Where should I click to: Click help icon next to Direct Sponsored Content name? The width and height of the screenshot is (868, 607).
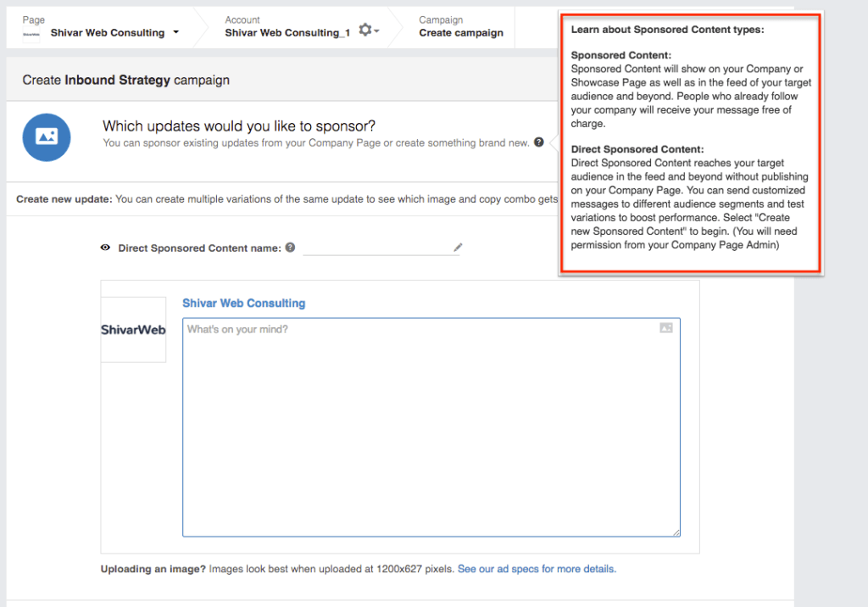tap(290, 248)
